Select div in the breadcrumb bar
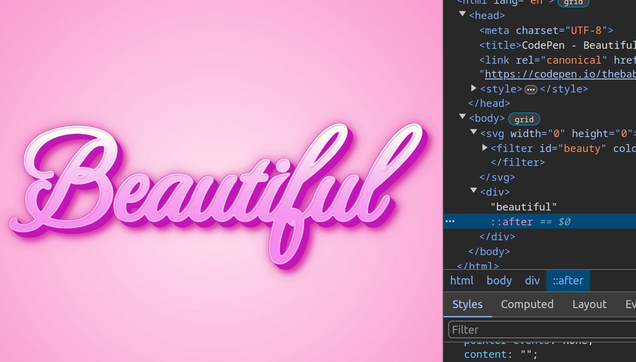636x362 pixels. (532, 281)
